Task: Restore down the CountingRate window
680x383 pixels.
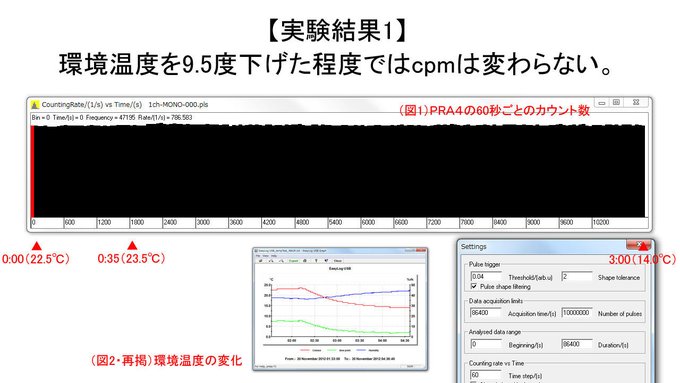Action: coord(616,103)
